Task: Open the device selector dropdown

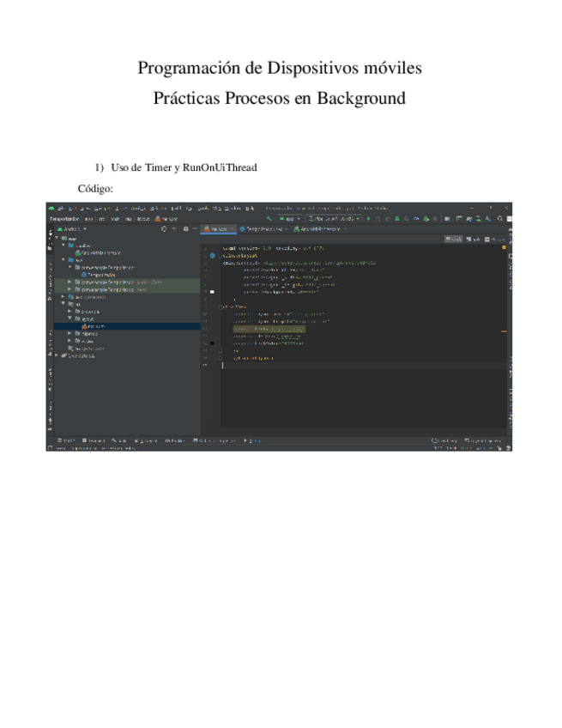Action: (x=332, y=219)
